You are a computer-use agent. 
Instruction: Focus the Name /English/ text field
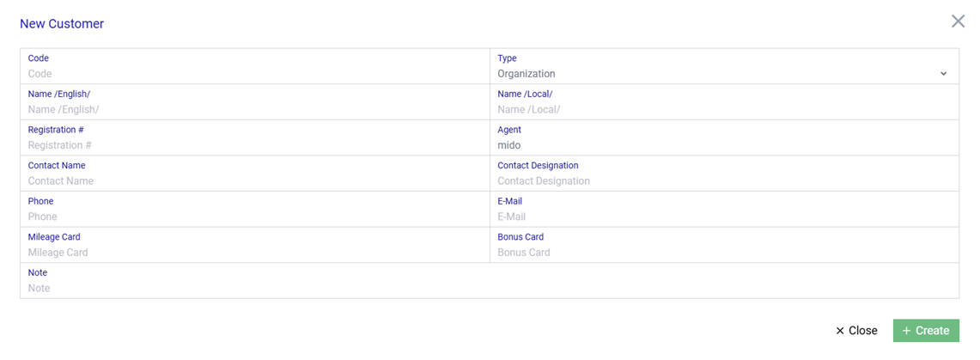pos(254,110)
